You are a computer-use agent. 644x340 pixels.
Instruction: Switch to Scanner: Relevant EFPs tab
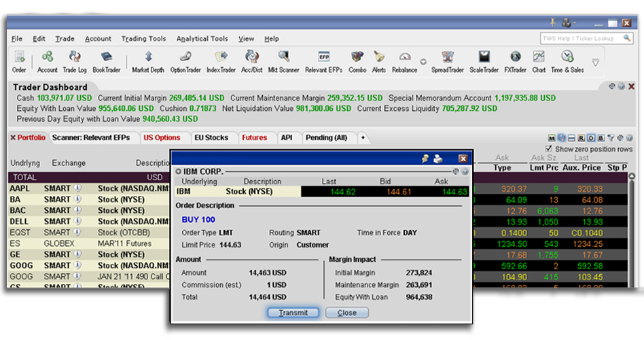coord(91,138)
